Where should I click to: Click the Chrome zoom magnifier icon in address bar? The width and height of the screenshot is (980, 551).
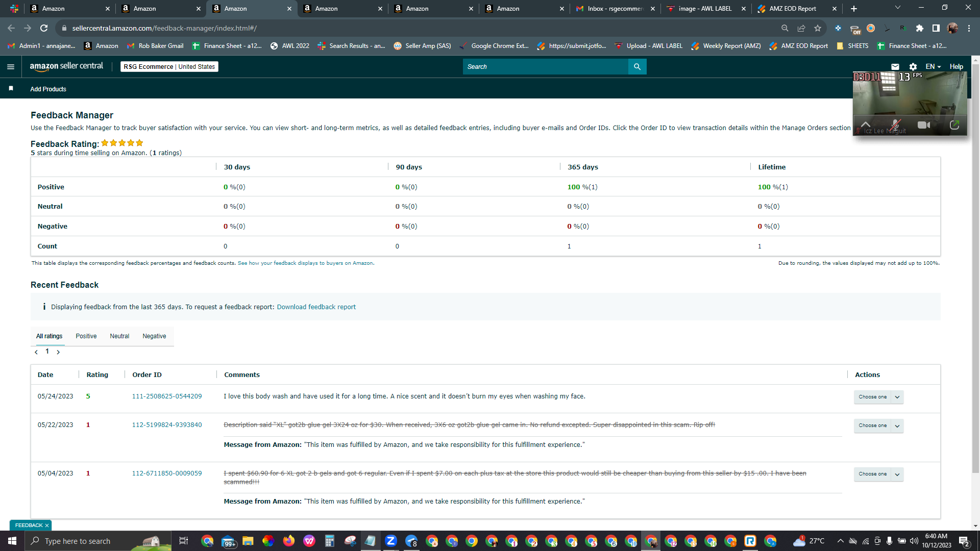point(785,28)
